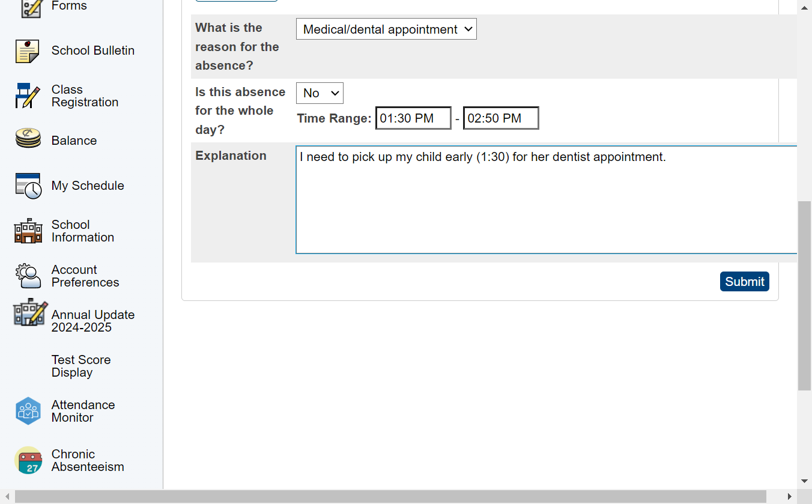This screenshot has width=812, height=504.
Task: Click the Attendance Monitor hexagon icon
Action: [x=28, y=411]
